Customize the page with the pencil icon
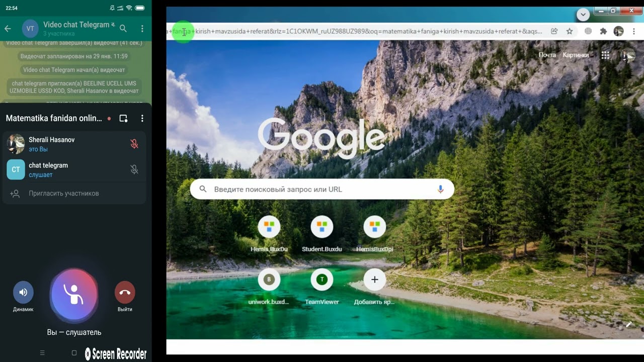The width and height of the screenshot is (644, 362). 628,325
